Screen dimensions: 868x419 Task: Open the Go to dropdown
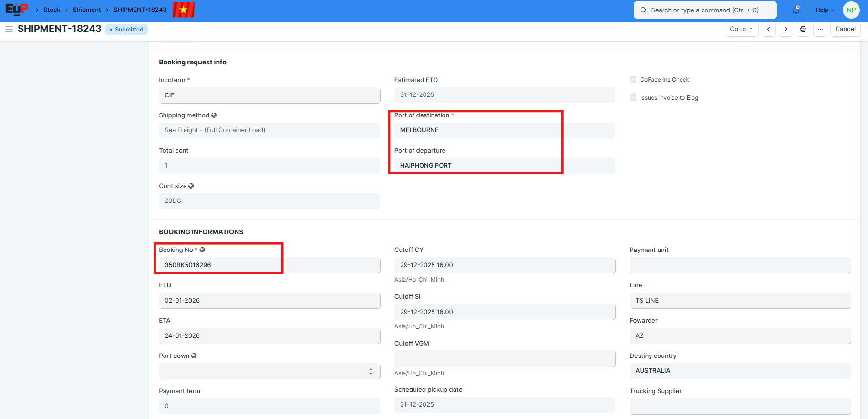point(741,29)
